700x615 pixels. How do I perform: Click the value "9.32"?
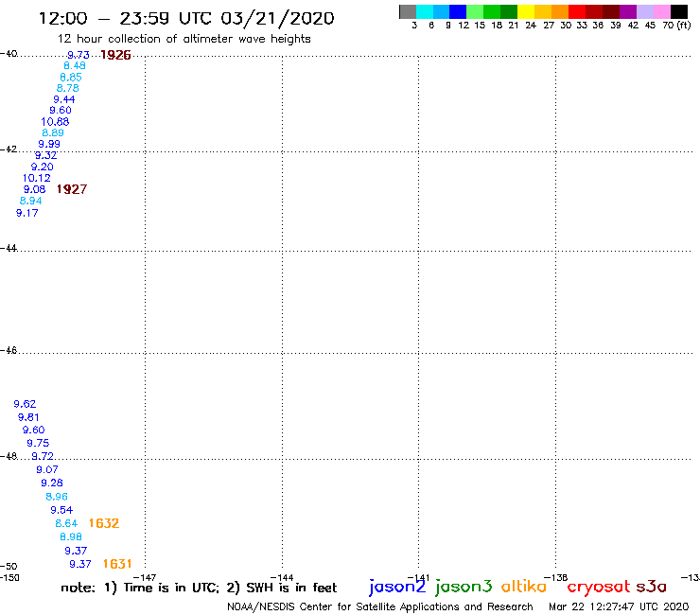pyautogui.click(x=46, y=155)
